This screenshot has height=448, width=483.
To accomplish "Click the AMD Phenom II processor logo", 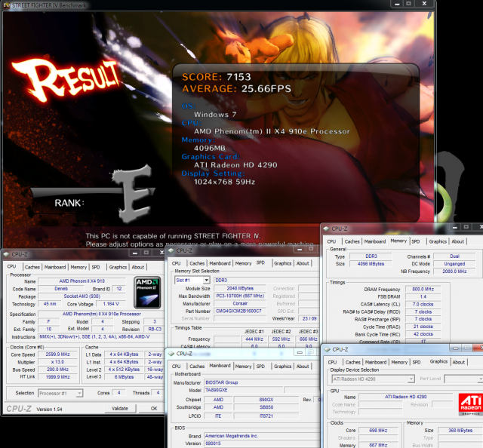I will [147, 292].
